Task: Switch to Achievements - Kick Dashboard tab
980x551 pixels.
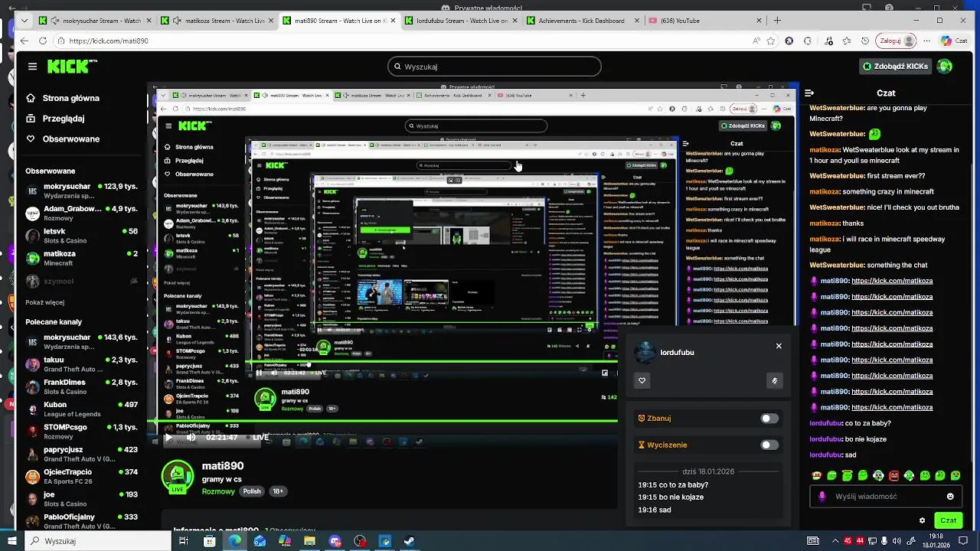Action: click(x=582, y=21)
